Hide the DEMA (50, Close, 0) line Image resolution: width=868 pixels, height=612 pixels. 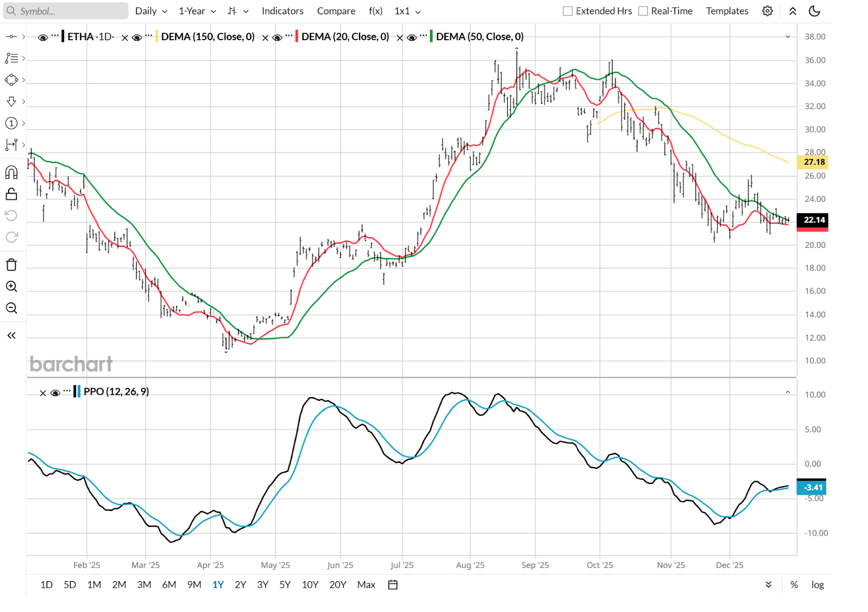pos(412,37)
